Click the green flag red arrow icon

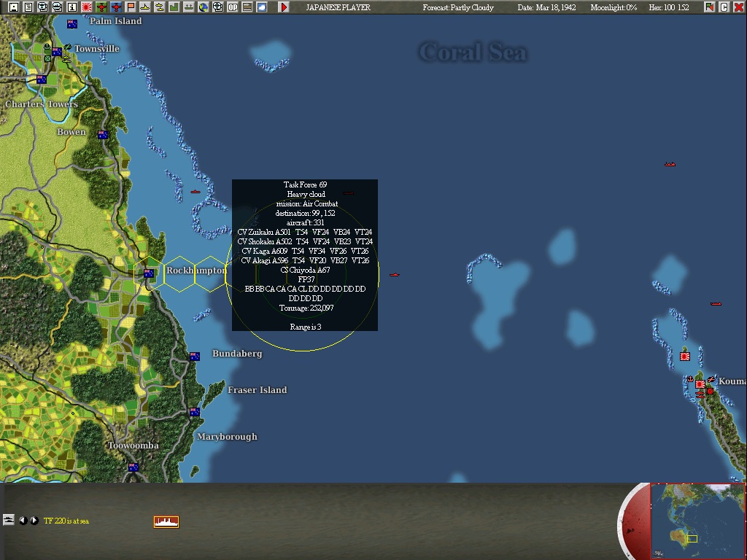click(x=709, y=7)
